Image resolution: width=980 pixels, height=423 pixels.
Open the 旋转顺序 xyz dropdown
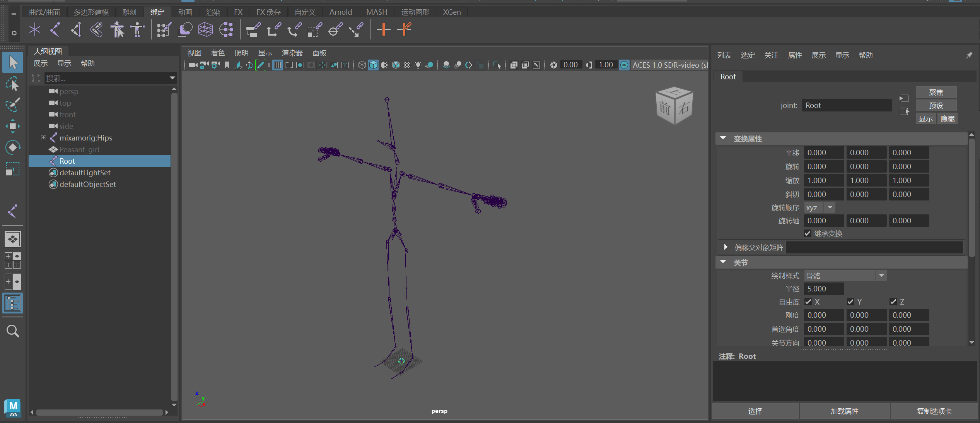[x=820, y=208]
